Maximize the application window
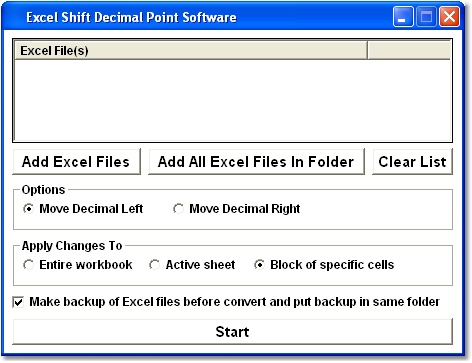 426,17
